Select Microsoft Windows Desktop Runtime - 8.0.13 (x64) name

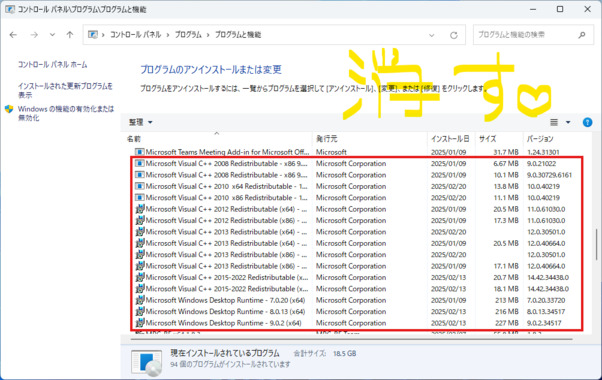tap(225, 312)
